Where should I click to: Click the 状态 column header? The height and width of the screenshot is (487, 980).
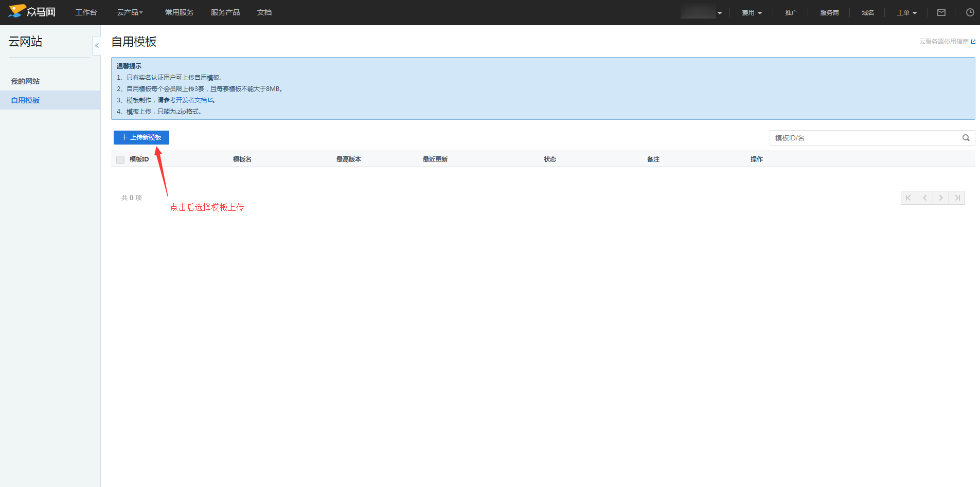tap(550, 159)
